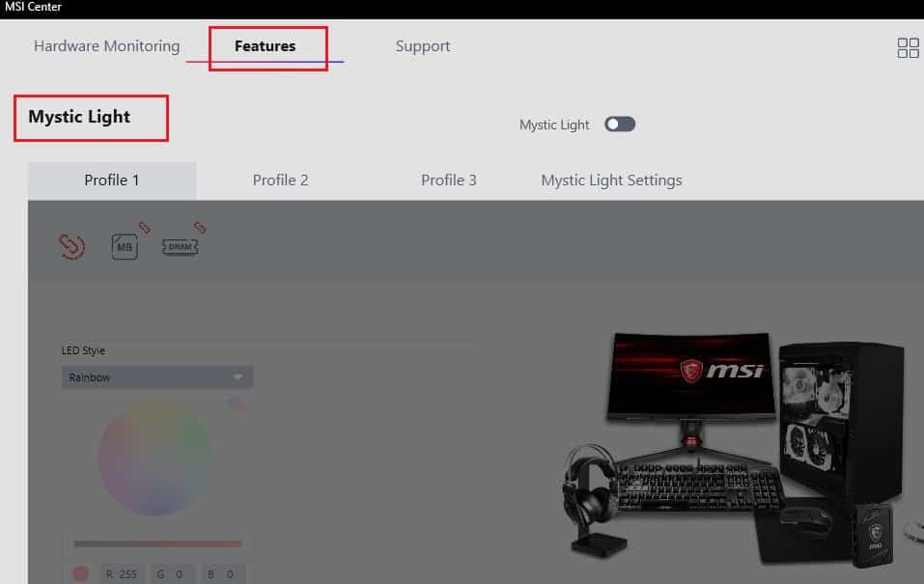Select the DRAM device icon
The image size is (924, 584).
(x=181, y=246)
